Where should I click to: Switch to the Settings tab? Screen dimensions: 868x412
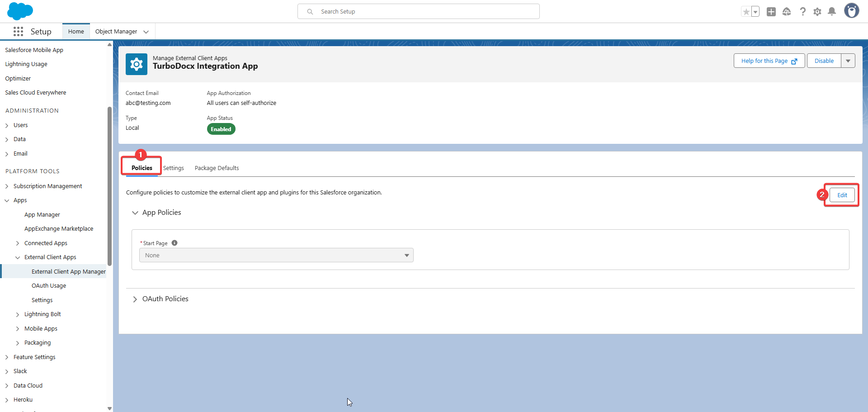(x=174, y=168)
